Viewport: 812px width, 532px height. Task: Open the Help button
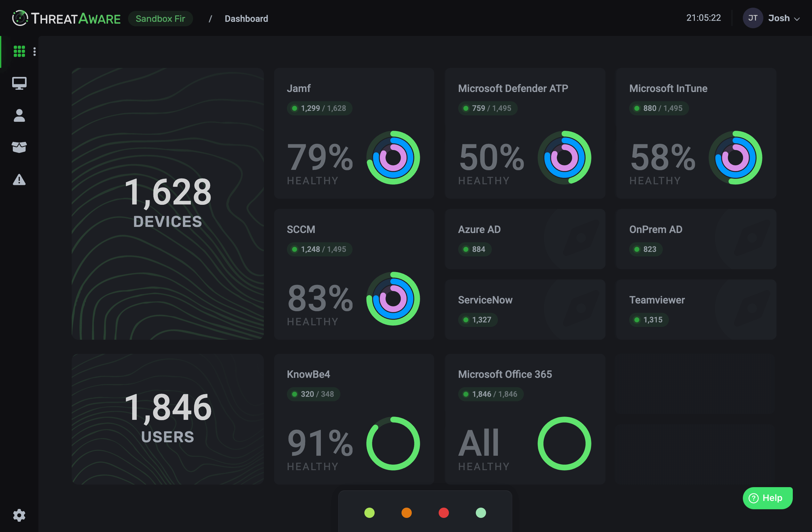click(x=767, y=498)
